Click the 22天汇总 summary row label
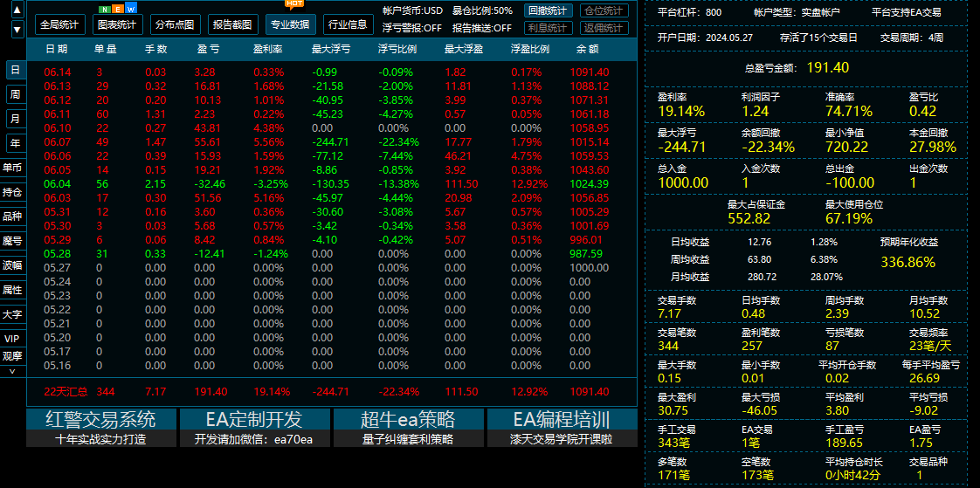The image size is (980, 488). 66,392
